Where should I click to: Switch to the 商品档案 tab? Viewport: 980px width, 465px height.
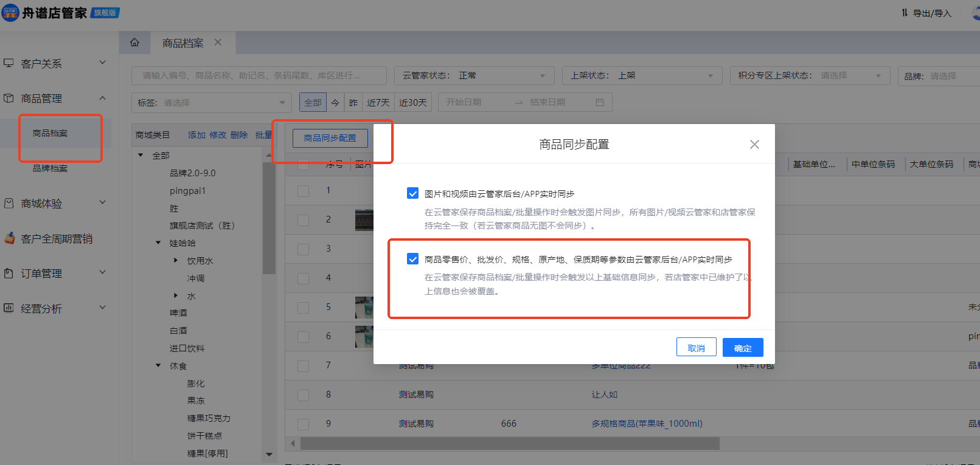pos(182,43)
